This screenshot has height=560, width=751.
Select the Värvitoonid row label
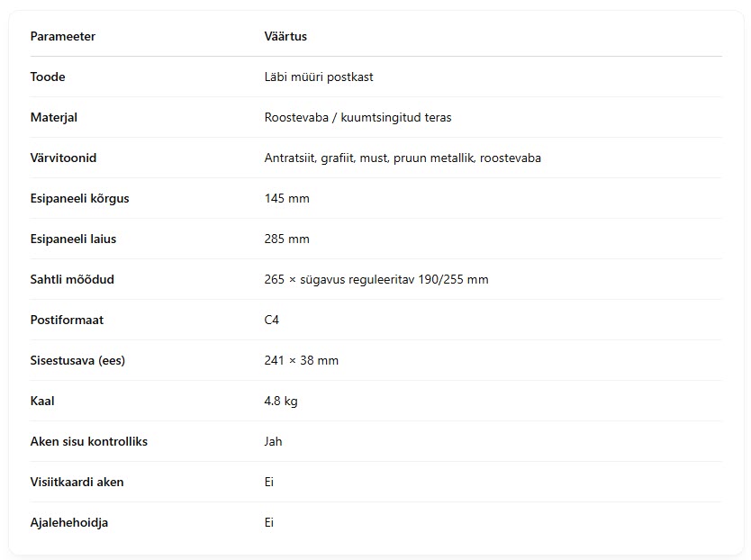pos(63,158)
